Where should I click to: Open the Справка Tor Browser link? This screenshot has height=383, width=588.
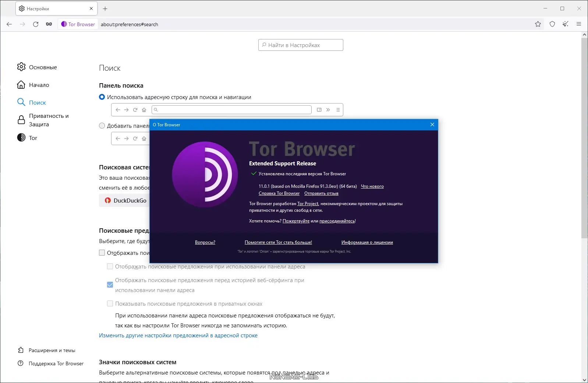click(x=279, y=193)
